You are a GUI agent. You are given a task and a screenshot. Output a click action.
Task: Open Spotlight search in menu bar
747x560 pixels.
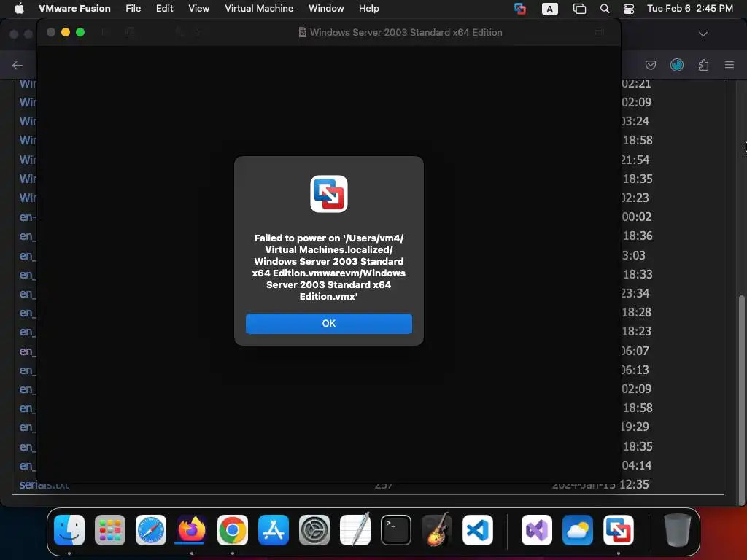point(605,9)
